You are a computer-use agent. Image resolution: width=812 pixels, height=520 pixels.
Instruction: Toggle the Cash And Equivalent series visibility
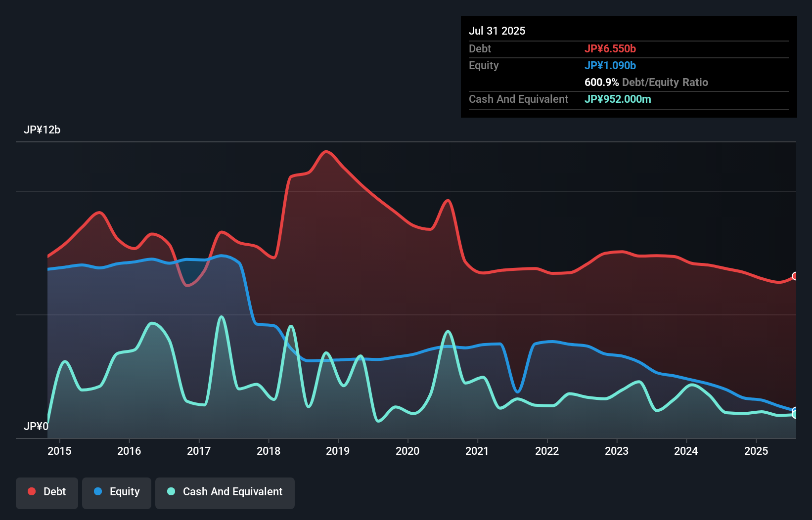[225, 492]
